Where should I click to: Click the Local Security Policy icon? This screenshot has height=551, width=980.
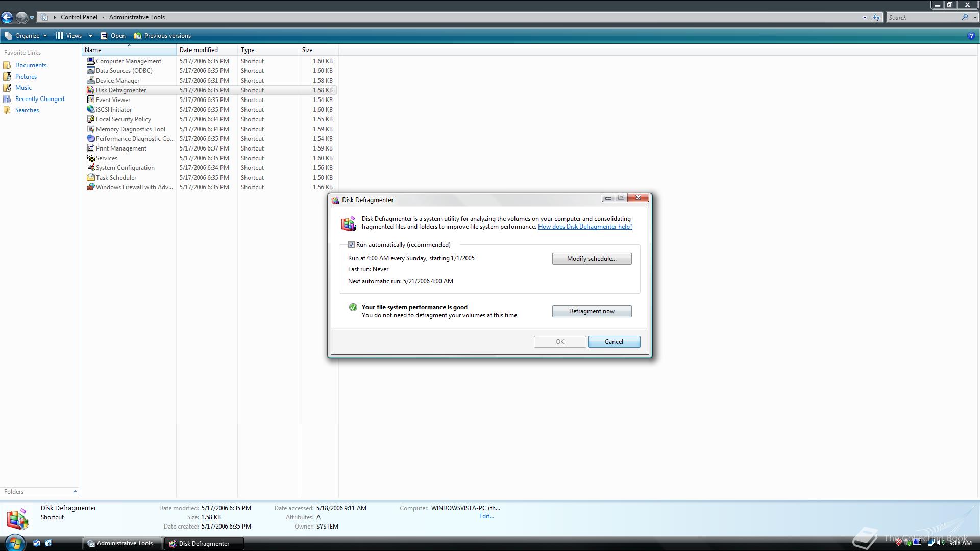click(91, 119)
